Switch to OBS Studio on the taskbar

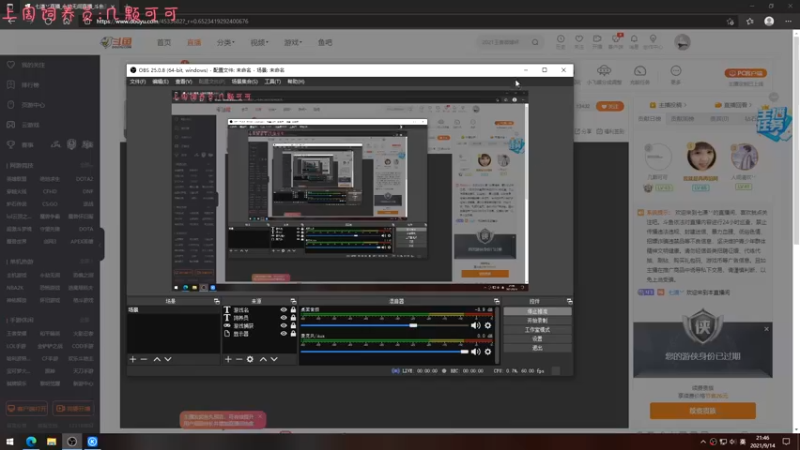(72, 442)
